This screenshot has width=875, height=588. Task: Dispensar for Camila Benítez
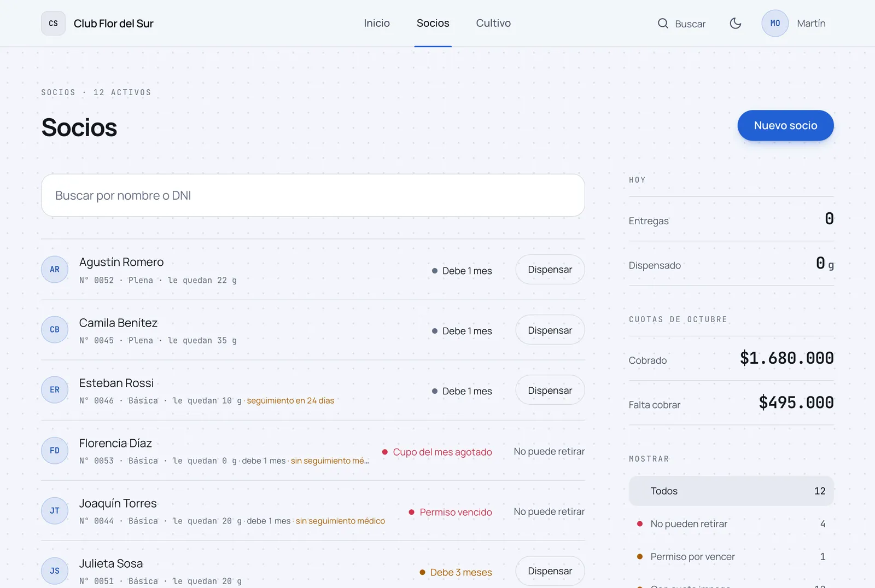[x=550, y=330]
